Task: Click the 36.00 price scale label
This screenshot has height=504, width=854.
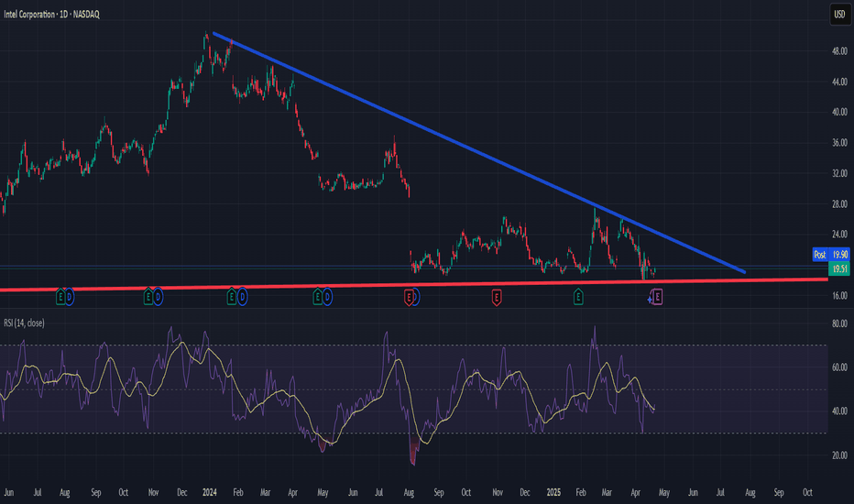Action: (839, 143)
